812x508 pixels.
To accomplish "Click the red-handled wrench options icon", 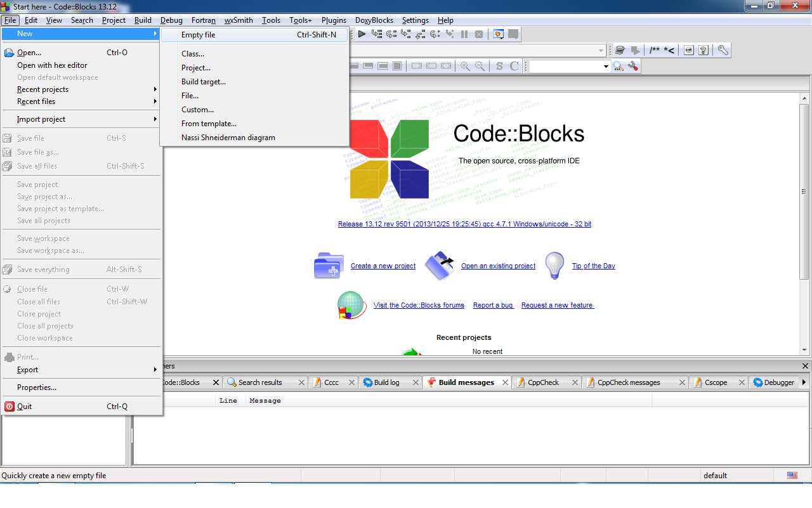I will 633,66.
